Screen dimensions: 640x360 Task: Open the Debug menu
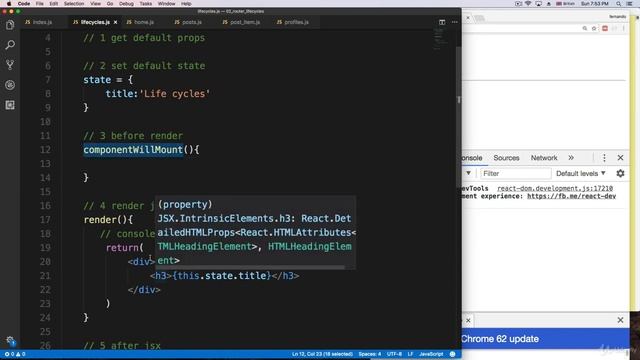126,4
